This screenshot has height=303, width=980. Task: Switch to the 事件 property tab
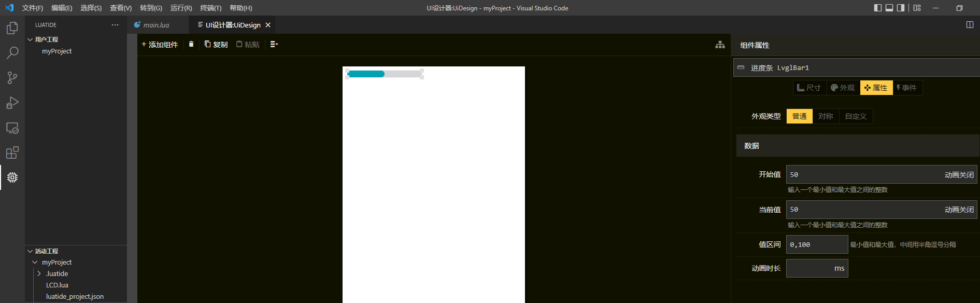(907, 88)
